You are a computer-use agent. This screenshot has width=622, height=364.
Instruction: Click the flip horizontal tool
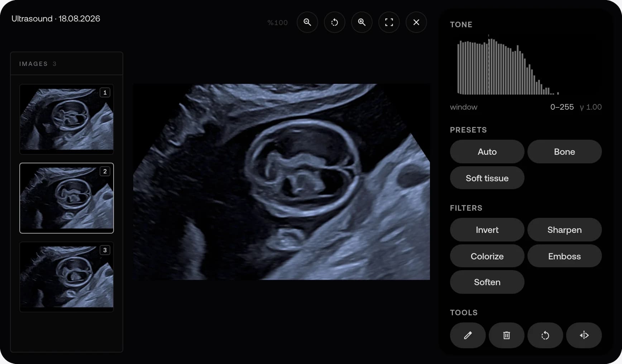[x=584, y=335]
